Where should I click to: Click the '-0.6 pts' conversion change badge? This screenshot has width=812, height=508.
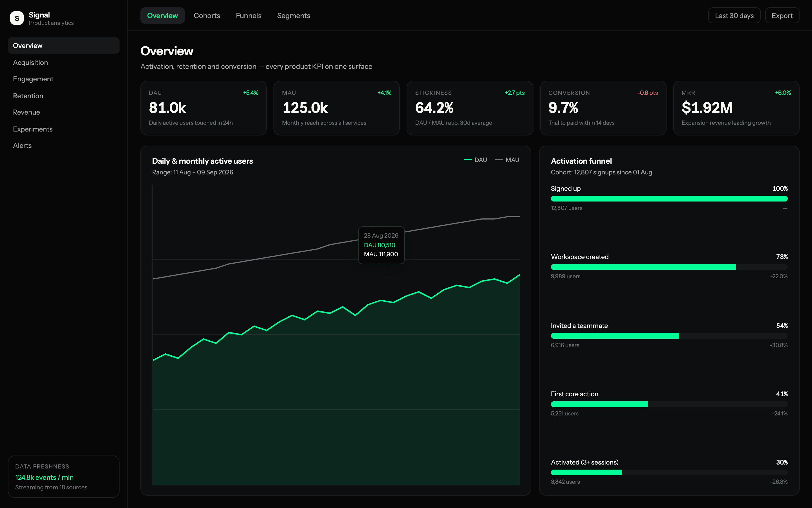click(648, 93)
